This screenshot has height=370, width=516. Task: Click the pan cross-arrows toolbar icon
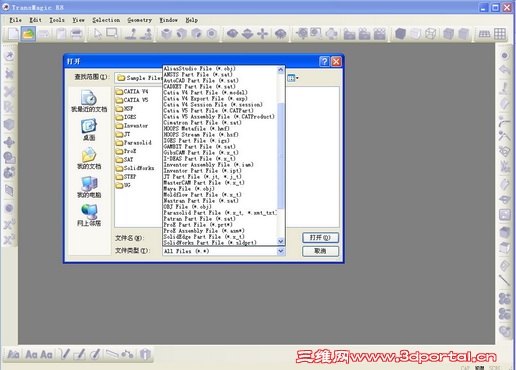(x=263, y=34)
